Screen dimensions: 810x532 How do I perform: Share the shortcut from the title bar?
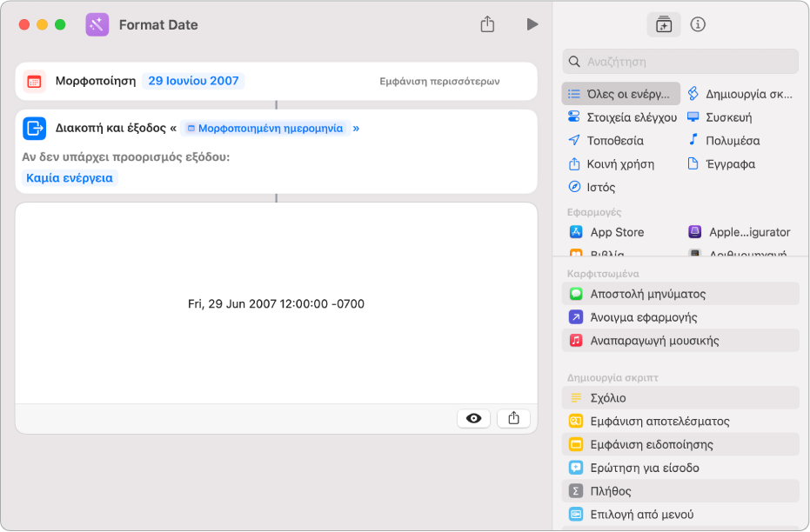pos(487,24)
